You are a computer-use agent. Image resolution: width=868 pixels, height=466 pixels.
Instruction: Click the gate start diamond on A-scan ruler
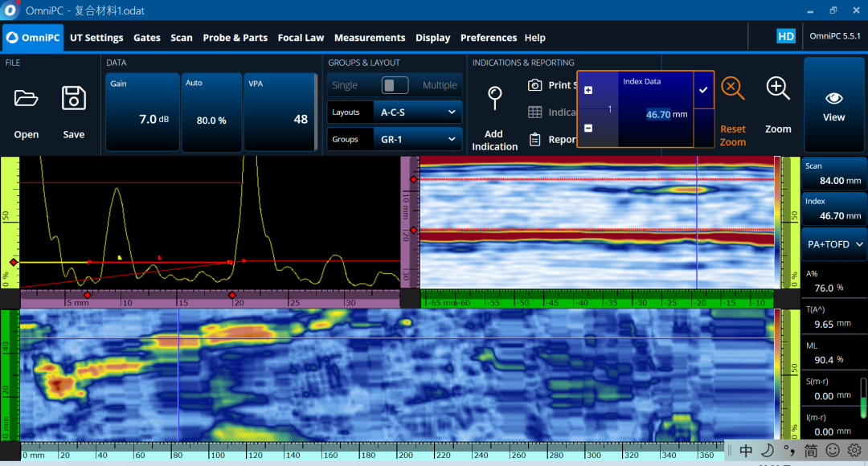[87, 295]
